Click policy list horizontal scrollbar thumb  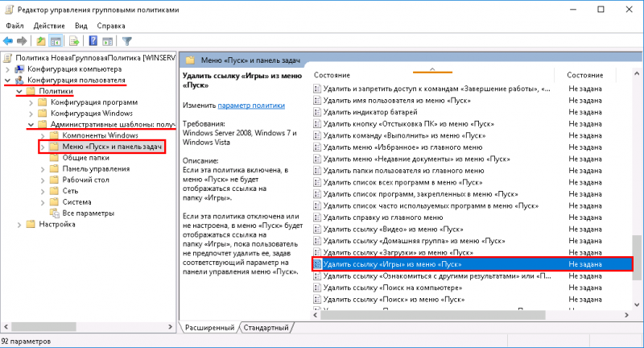[x=433, y=315]
